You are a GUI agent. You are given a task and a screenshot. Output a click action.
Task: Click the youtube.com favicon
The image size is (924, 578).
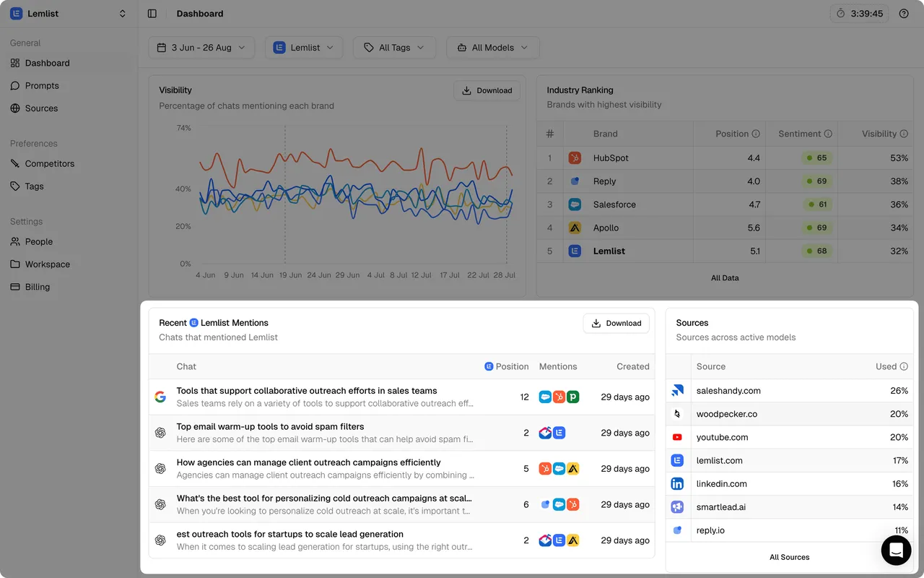coord(677,437)
